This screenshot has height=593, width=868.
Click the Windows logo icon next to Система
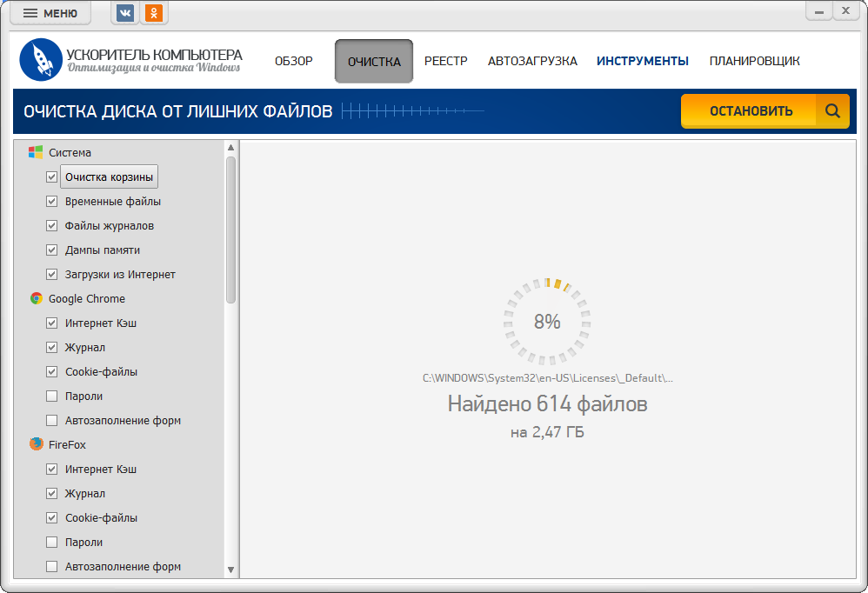(36, 152)
